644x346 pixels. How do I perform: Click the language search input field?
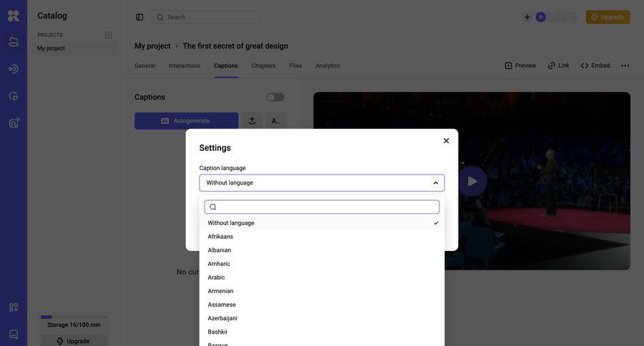[x=322, y=207]
